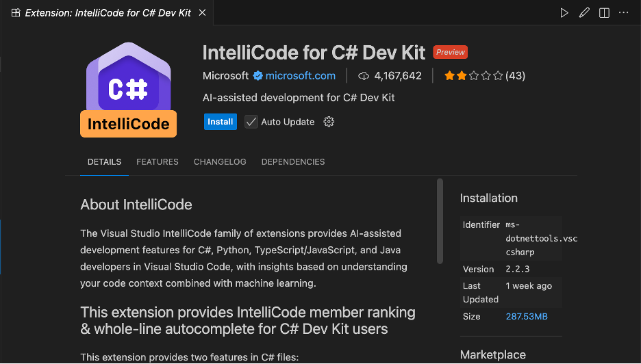Select the Extension: IntelliCode for C# Dev Kit tab
Screen dimensions: 641x364
pyautogui.click(x=108, y=13)
